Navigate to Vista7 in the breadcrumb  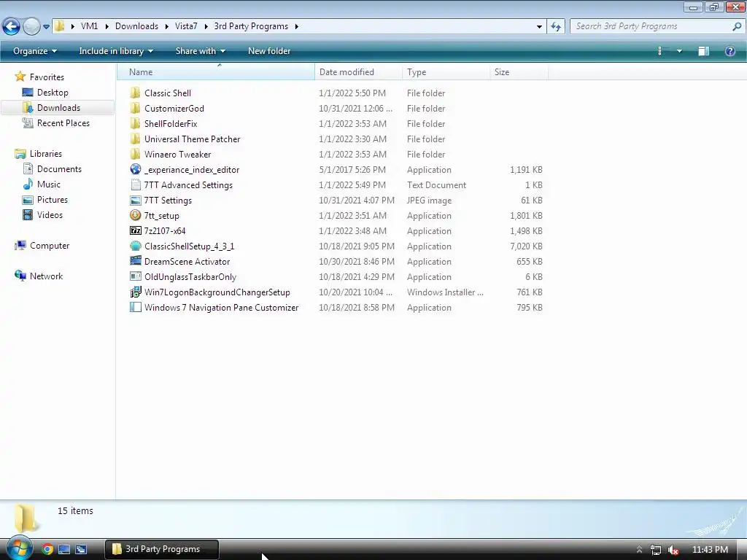(186, 26)
